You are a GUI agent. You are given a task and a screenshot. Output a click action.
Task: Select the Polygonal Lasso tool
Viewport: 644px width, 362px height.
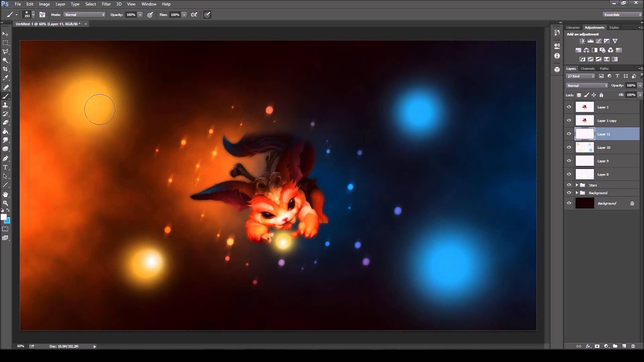(x=6, y=51)
